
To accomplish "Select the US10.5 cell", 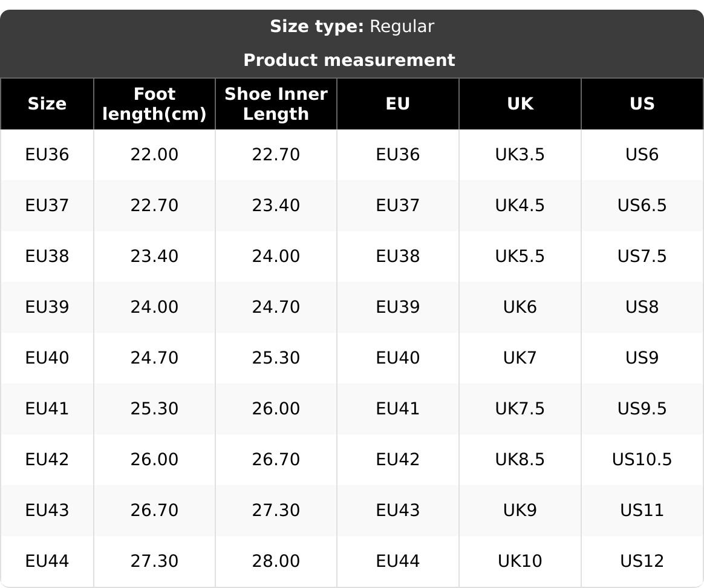I will 642,460.
